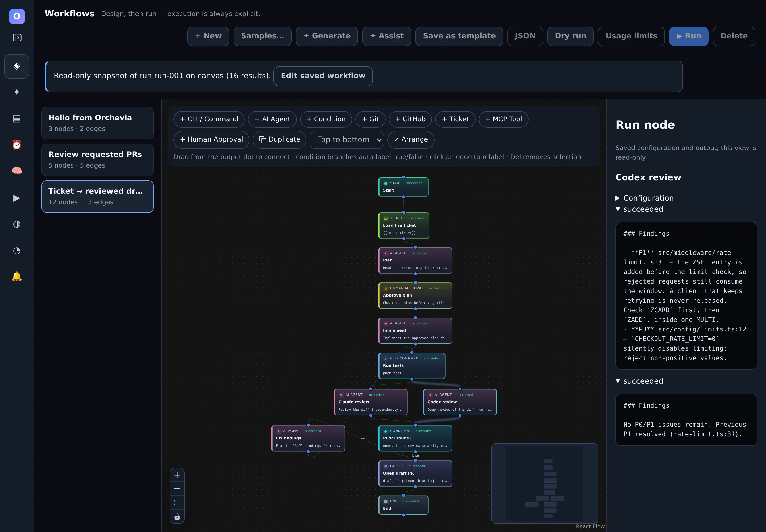
Task: Select the Start node
Action: pos(403,187)
